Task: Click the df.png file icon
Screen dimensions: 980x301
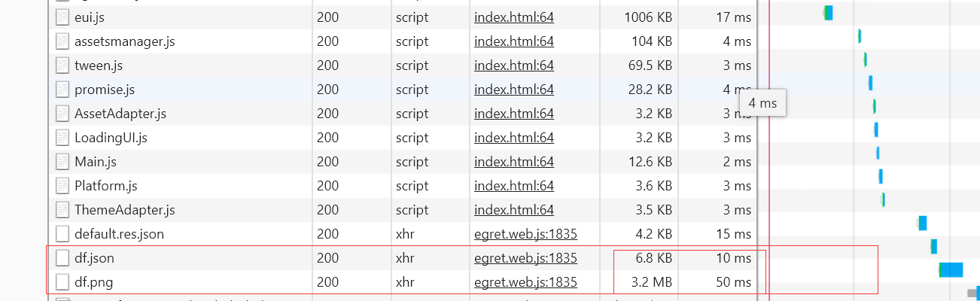Action: (x=62, y=282)
